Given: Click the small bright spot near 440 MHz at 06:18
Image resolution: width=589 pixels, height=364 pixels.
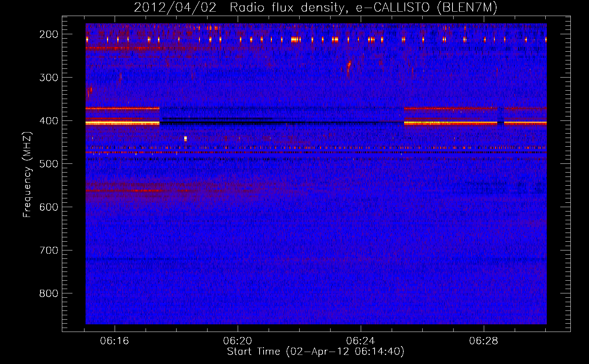Looking at the screenshot, I should click(185, 138).
